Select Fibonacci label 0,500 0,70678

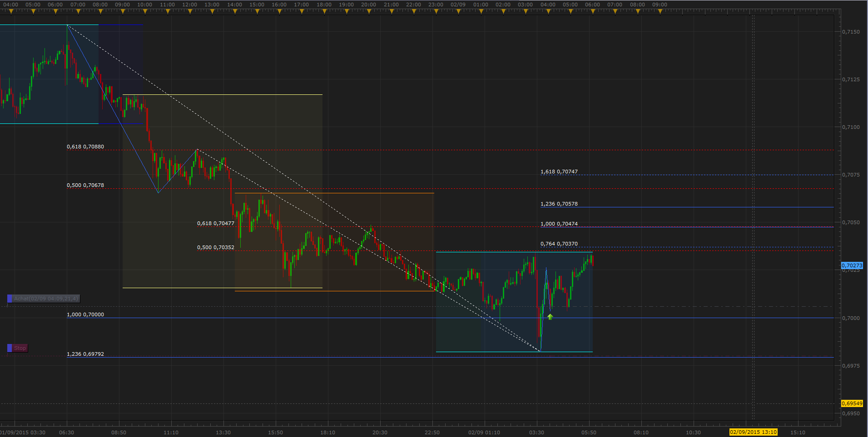pos(85,185)
